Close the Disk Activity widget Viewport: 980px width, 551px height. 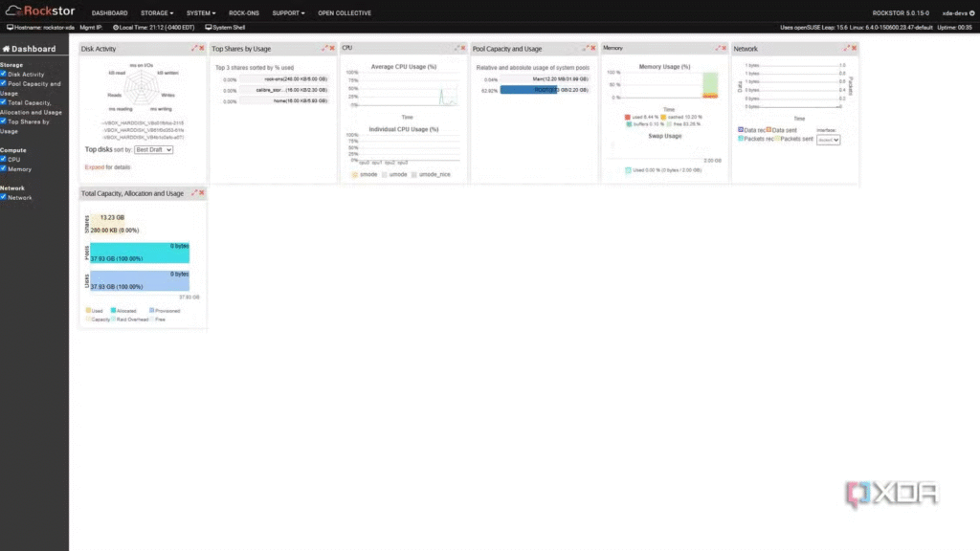(202, 48)
